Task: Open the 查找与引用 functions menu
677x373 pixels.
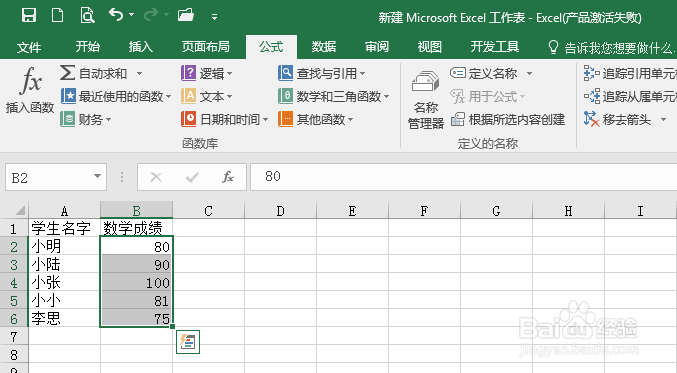Action: (x=322, y=73)
